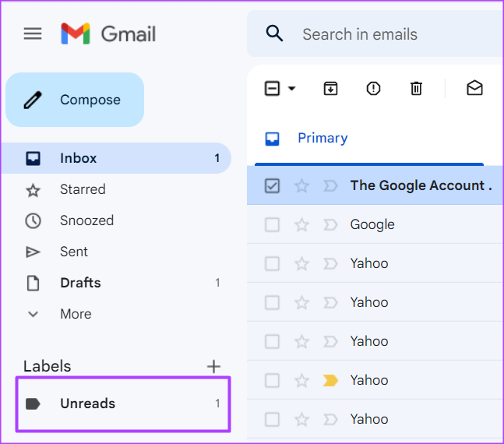This screenshot has height=444, width=504.
Task: Report selected email as spam
Action: [373, 89]
